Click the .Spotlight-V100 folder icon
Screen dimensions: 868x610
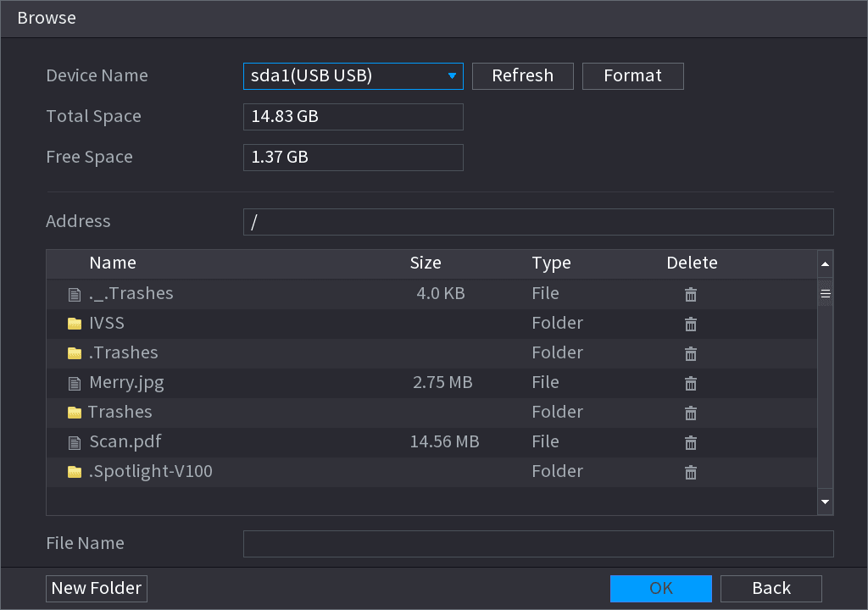(x=75, y=472)
